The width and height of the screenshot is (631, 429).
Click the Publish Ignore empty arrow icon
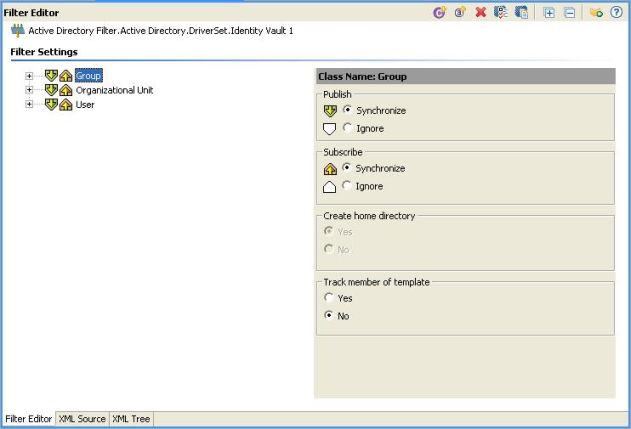(x=330, y=129)
